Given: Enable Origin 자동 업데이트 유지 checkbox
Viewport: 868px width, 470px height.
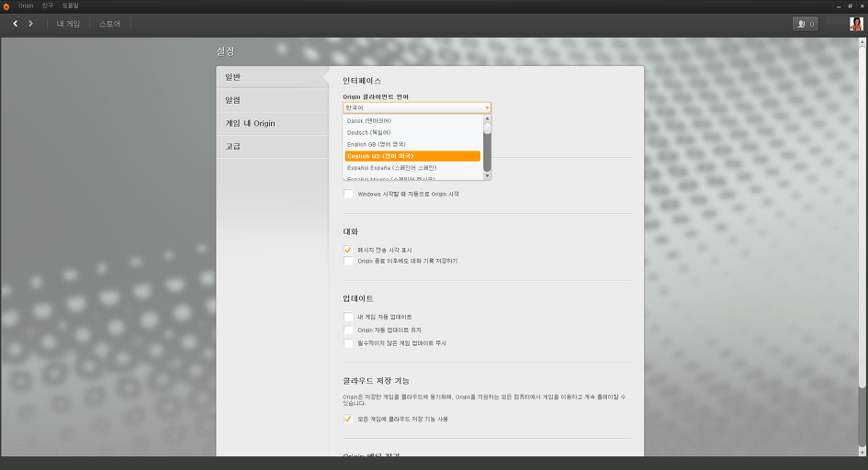Looking at the screenshot, I should (348, 330).
